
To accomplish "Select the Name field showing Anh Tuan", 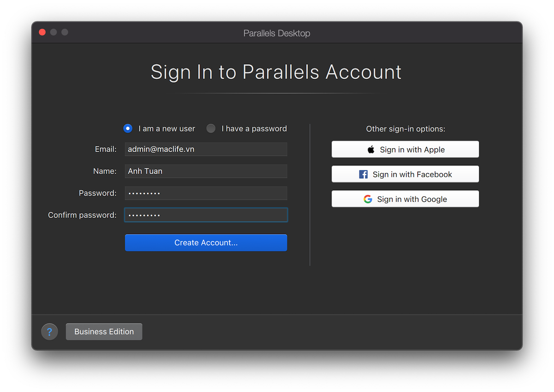I will point(206,171).
